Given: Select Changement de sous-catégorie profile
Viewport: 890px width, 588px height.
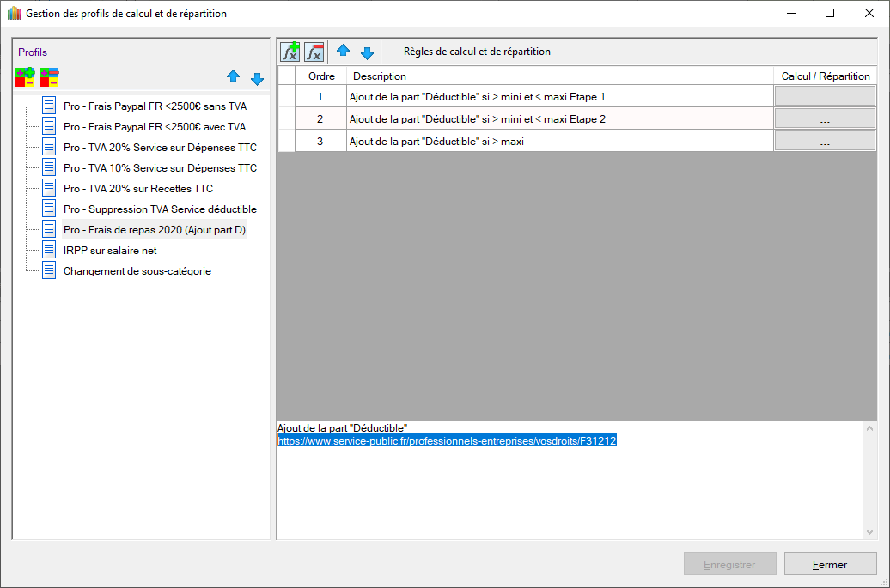Looking at the screenshot, I should pos(137,271).
